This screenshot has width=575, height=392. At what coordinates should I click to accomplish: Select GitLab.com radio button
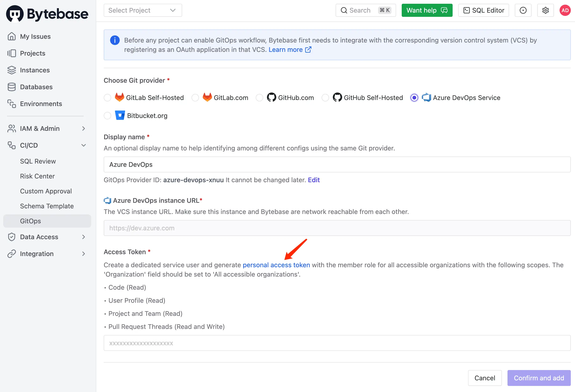195,97
